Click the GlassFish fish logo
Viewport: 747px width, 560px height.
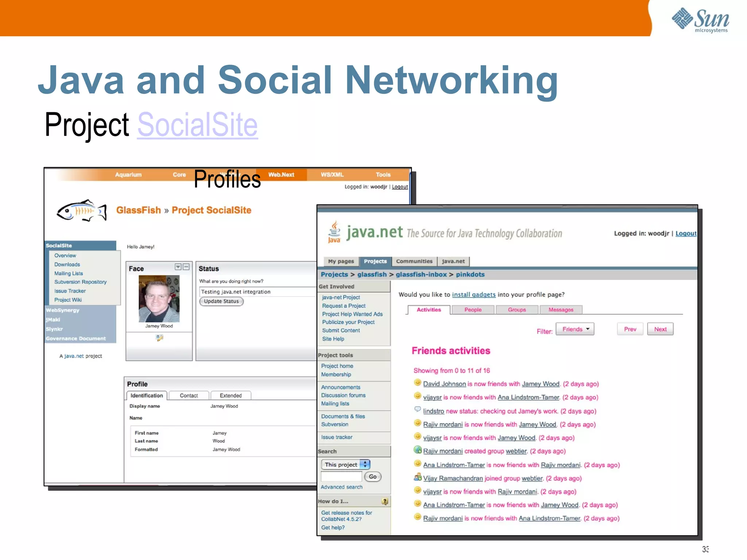click(x=82, y=210)
